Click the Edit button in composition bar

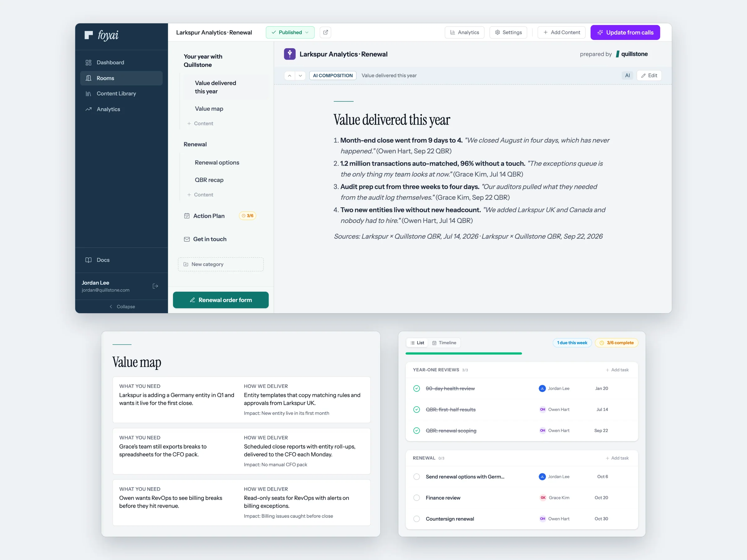(649, 75)
